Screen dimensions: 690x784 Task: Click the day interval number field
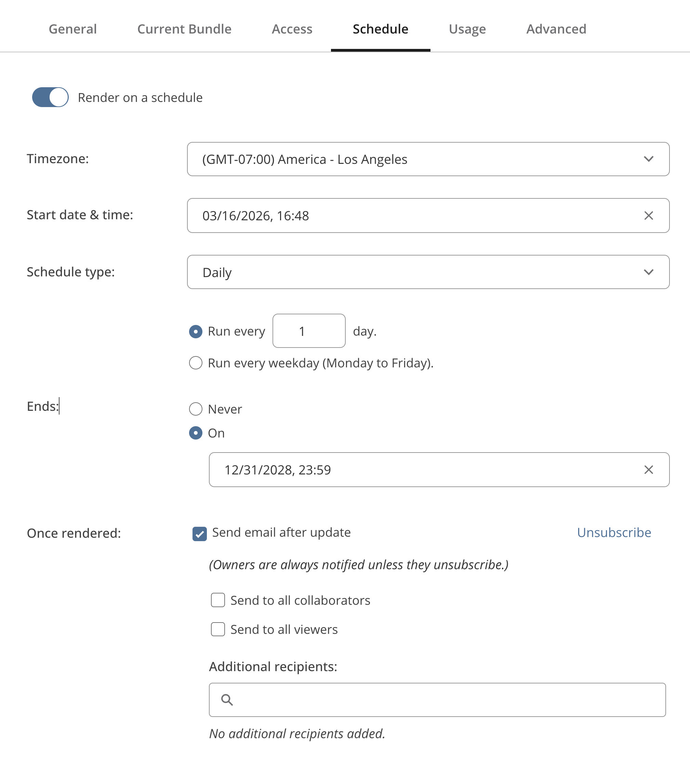308,331
